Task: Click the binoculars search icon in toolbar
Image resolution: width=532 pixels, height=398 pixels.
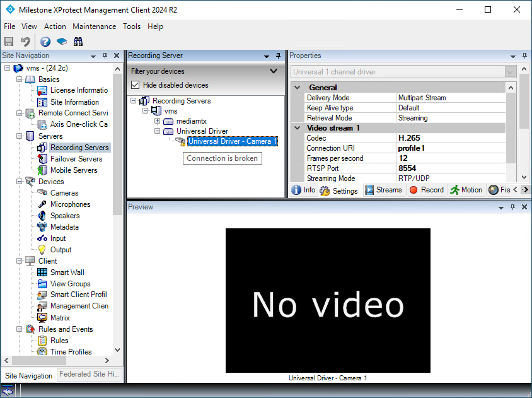Action: 78,42
